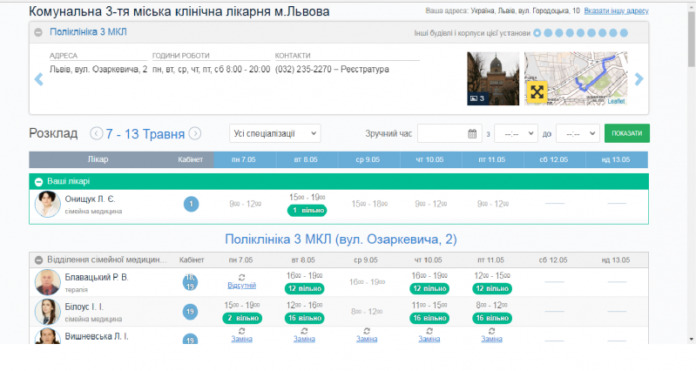Open clinic building photo thumbnail
Viewport: 696px width, 371px height.
coord(493,79)
